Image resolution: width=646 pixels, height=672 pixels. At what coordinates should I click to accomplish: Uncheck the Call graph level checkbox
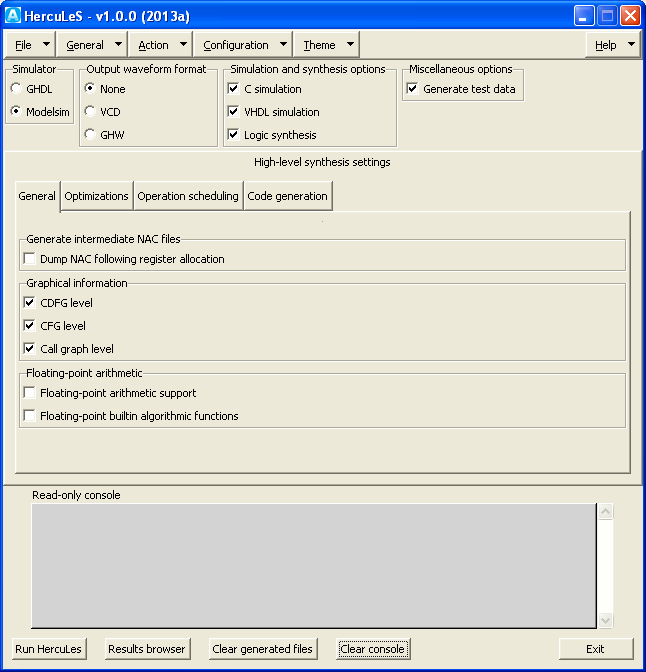[30, 348]
